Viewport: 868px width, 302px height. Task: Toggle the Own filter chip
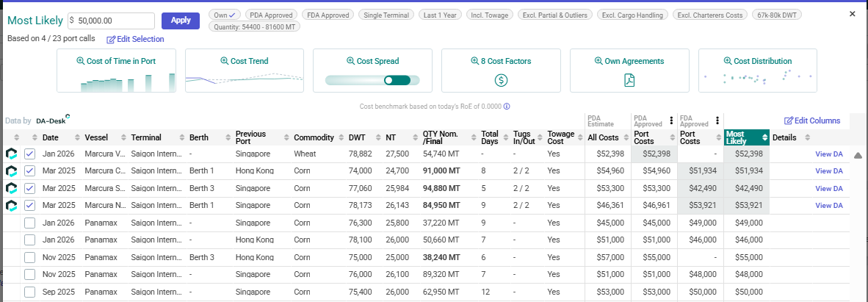(225, 15)
